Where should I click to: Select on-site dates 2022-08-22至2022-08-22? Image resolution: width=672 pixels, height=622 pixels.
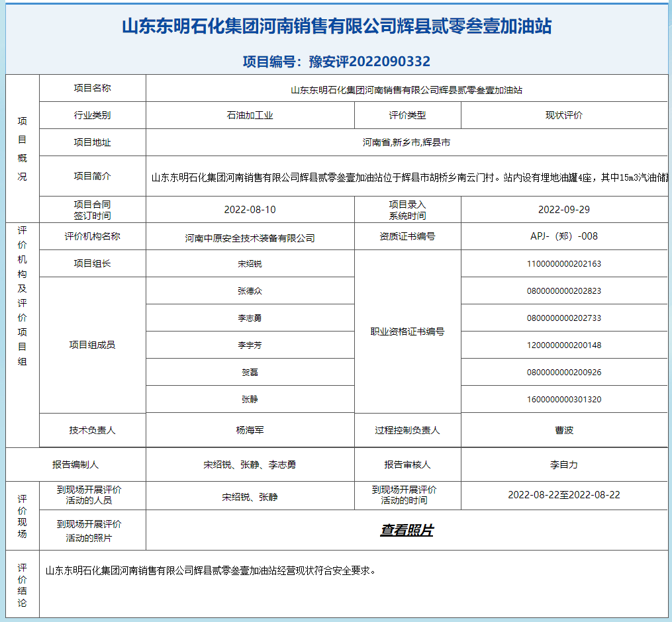(x=564, y=495)
